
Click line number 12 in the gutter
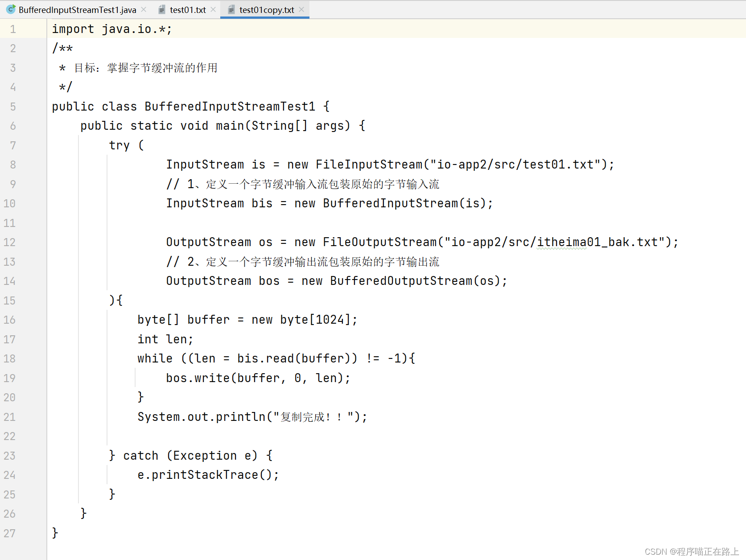[10, 243]
